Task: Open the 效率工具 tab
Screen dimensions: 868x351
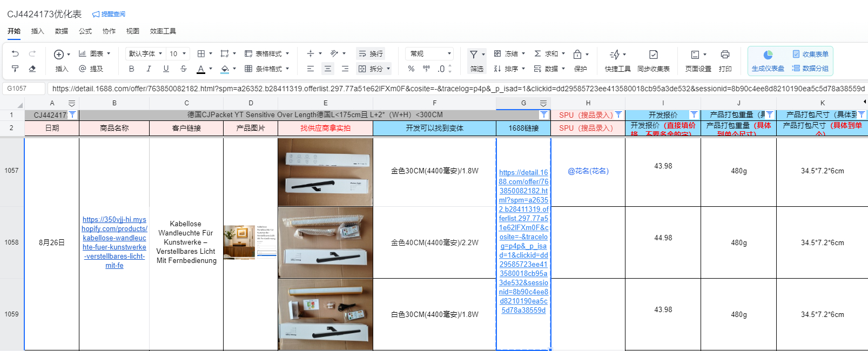Action: 163,31
